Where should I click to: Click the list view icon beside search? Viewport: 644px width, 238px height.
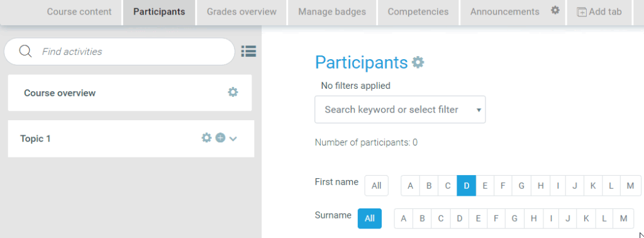(248, 51)
